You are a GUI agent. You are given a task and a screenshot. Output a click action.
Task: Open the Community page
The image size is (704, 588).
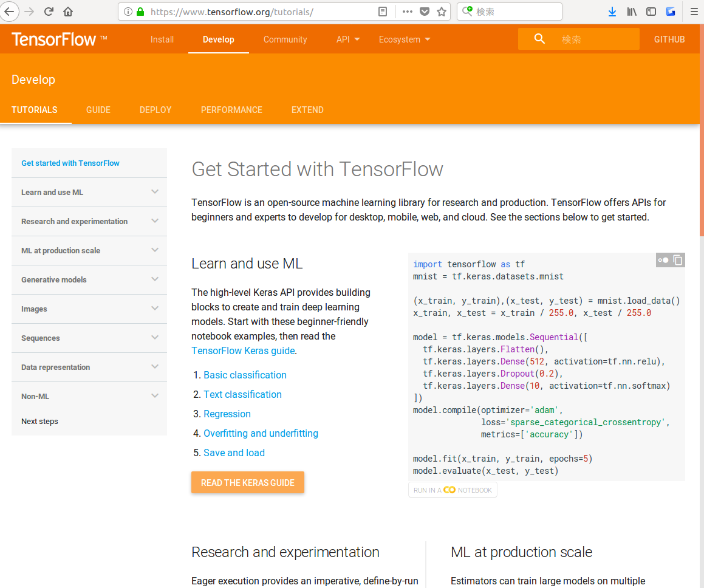pos(285,39)
